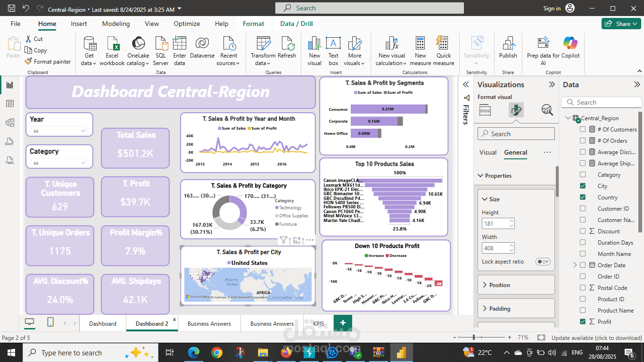
Task: Add a Text box to the report
Action: 333,51
